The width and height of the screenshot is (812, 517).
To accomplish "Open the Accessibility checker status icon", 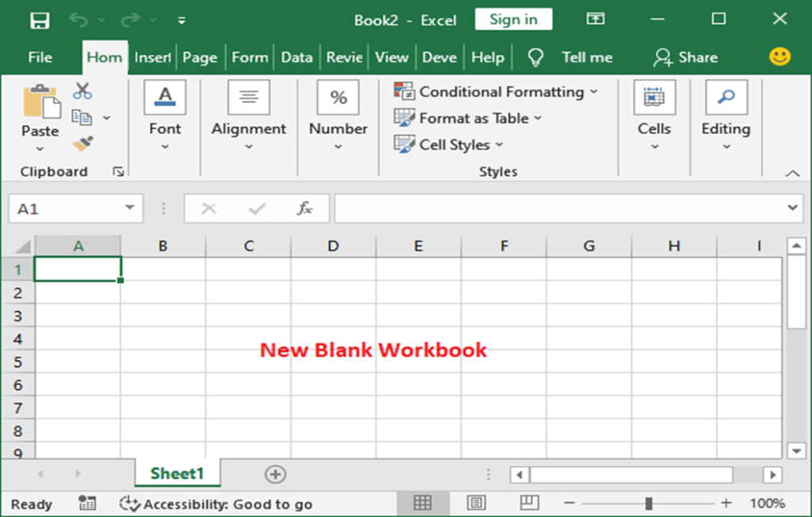I will [129, 504].
